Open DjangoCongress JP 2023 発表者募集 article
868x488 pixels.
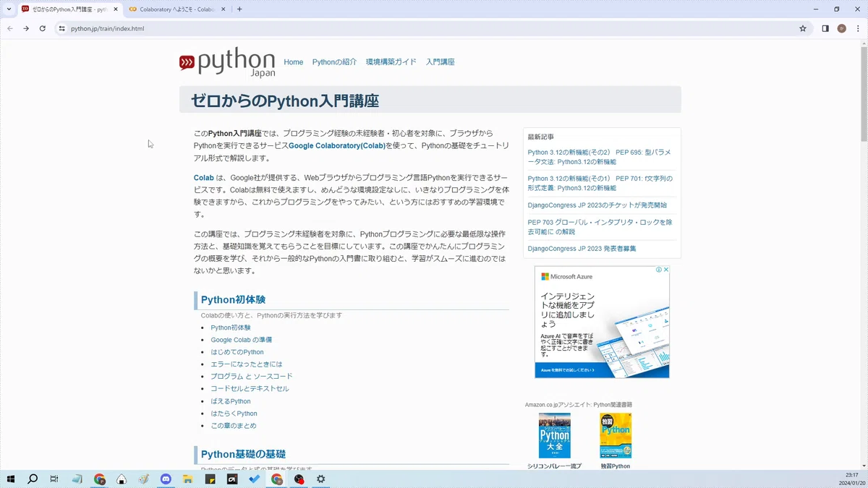[x=582, y=249]
